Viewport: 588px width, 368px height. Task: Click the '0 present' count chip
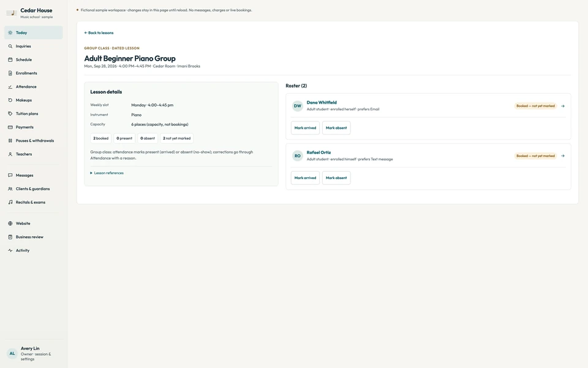[x=124, y=138]
